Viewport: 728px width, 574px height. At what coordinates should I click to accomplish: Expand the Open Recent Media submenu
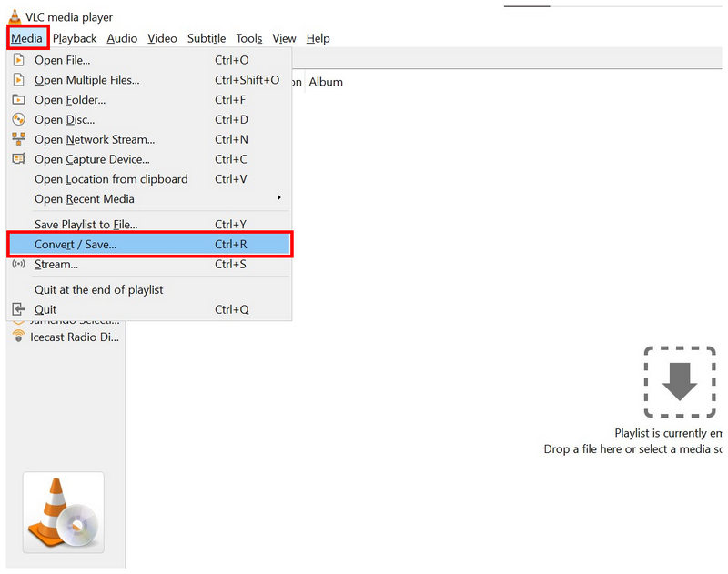click(85, 199)
